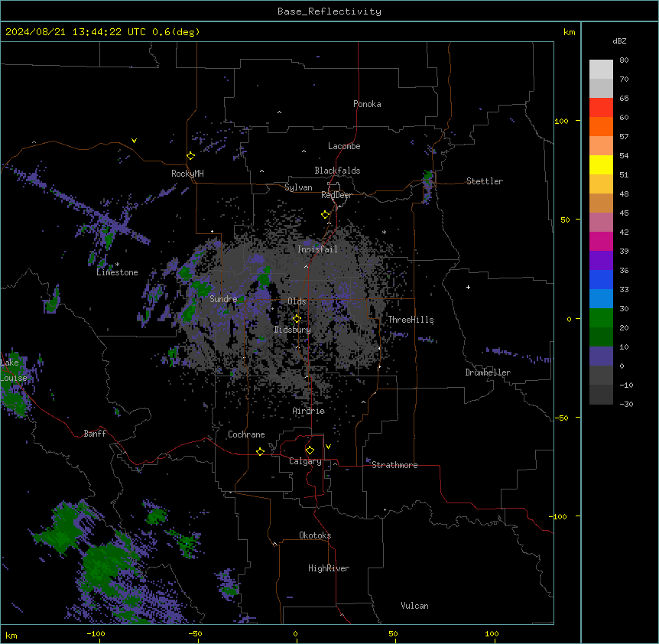The width and height of the screenshot is (659, 644).
Task: Click the yellow radar site marker near Didsbury
Action: [x=297, y=319]
